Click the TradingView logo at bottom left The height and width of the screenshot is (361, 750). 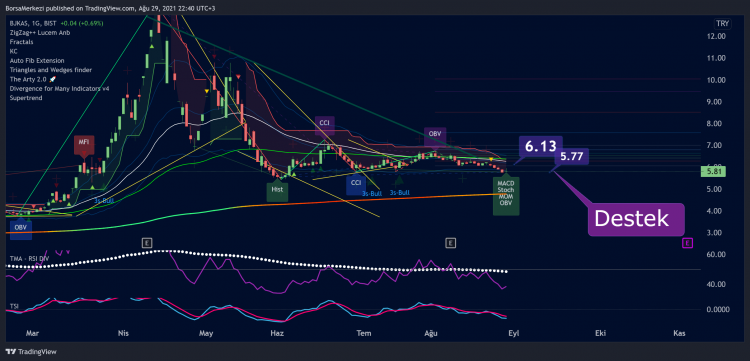32,352
